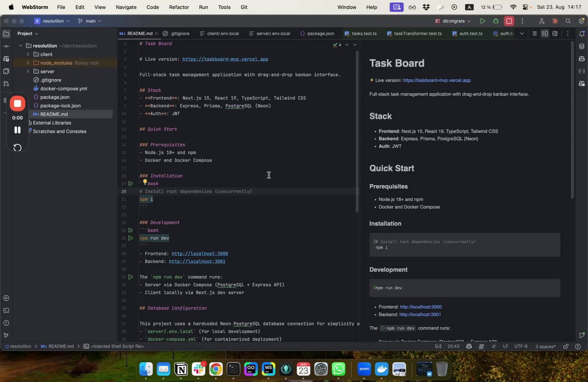Open the Terminal tool window
The width and height of the screenshot is (588, 382).
coord(6,311)
